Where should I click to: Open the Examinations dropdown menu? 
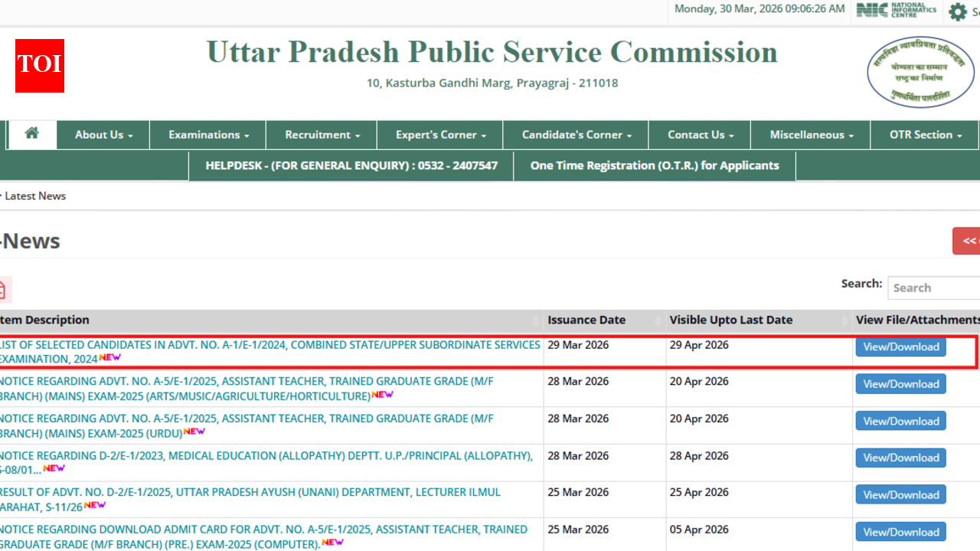pos(207,134)
